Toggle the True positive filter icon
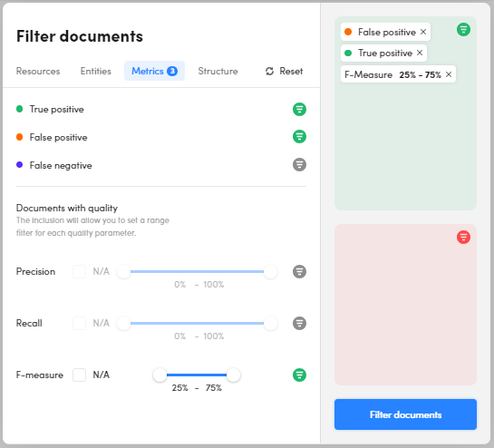The height and width of the screenshot is (448, 494). (299, 110)
